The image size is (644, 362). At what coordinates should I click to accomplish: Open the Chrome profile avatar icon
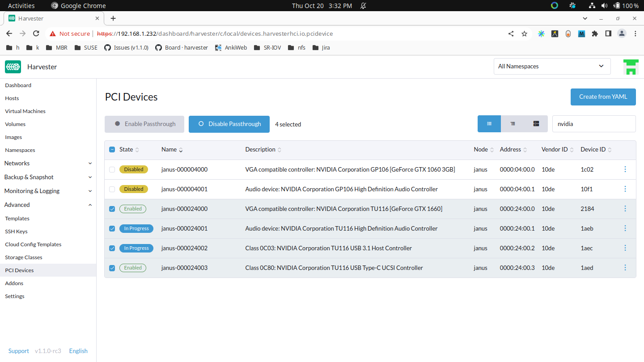[622, 33]
